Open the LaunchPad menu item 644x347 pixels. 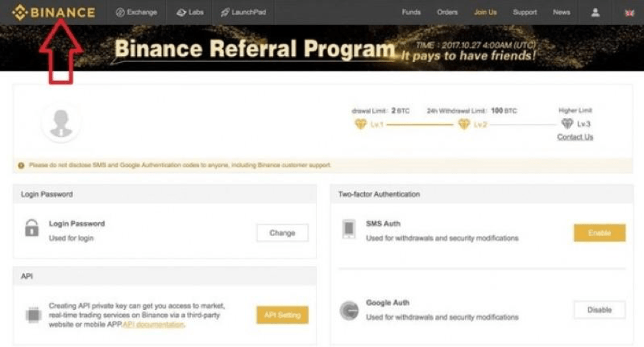(243, 13)
